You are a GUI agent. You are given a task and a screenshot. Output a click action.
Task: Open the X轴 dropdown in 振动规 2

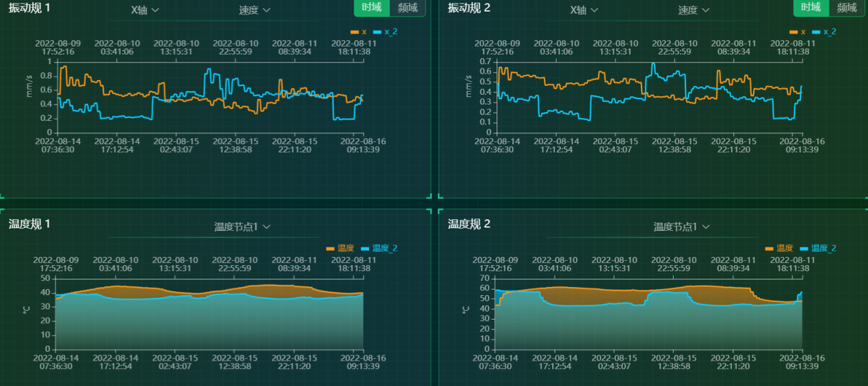[x=584, y=10]
